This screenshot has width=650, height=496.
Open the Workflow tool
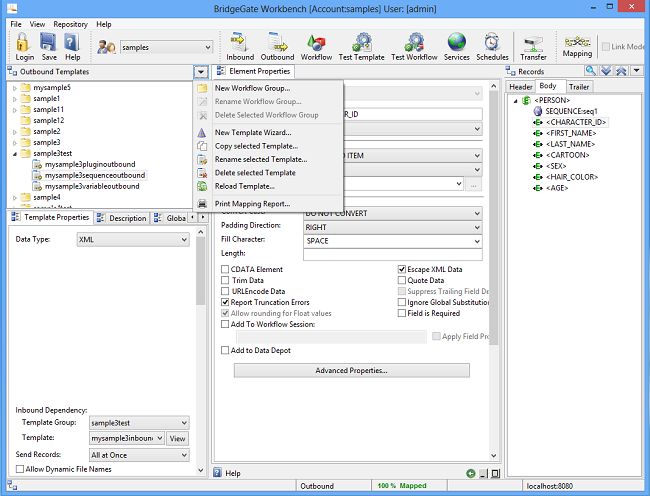(316, 46)
